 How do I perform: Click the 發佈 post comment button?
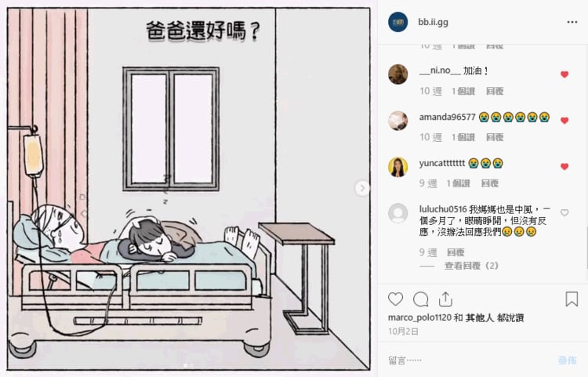pyautogui.click(x=567, y=360)
